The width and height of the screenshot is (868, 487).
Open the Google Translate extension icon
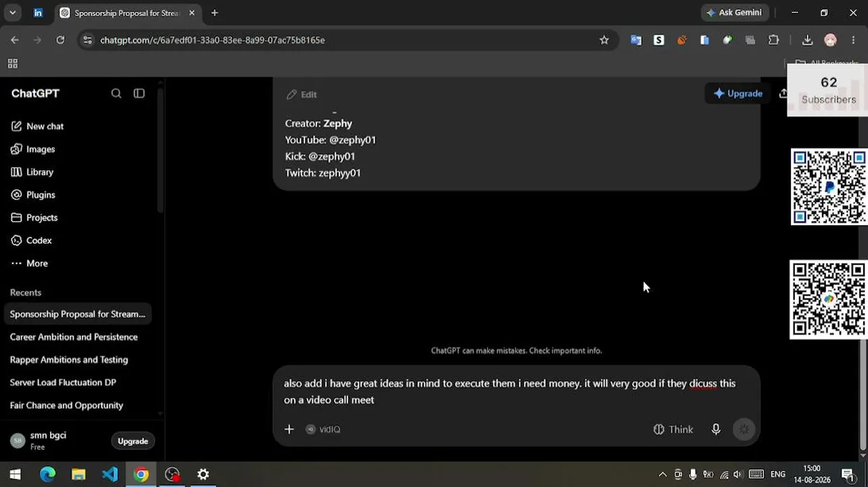point(635,41)
